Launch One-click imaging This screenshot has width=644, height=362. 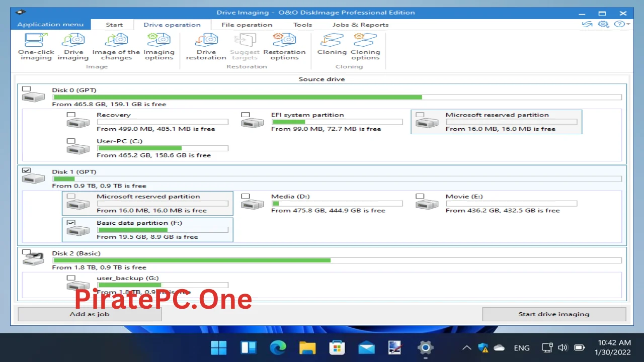point(35,47)
